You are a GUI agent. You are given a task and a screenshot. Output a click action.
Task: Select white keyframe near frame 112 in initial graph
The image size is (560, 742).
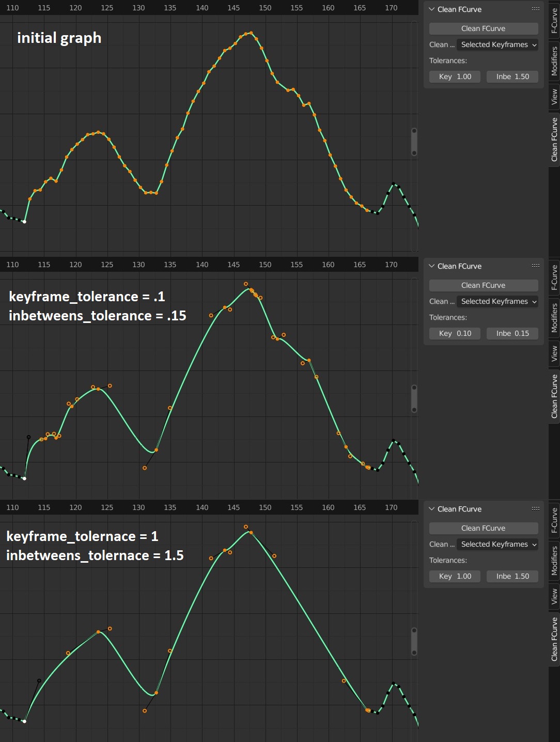tap(24, 222)
